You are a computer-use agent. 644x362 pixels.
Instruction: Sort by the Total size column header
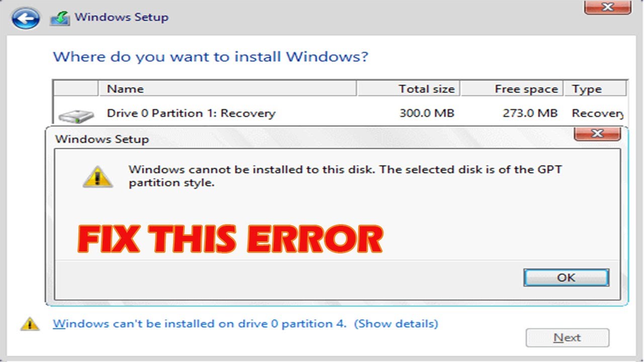coord(426,89)
